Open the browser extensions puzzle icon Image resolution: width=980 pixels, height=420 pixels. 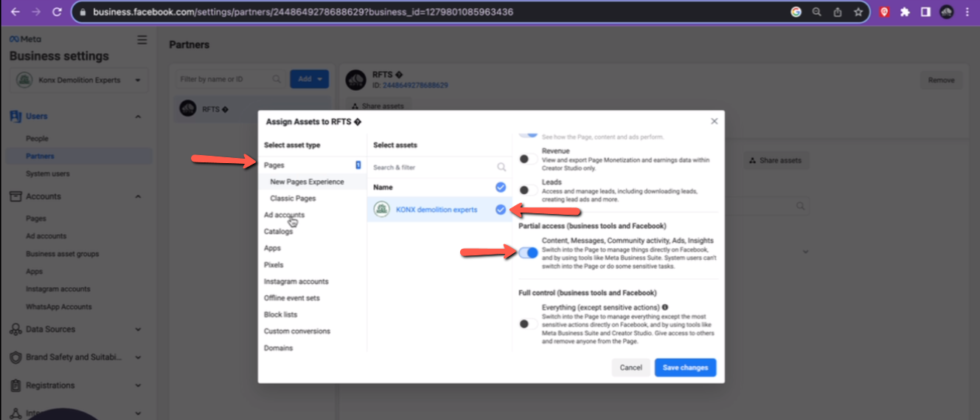905,12
